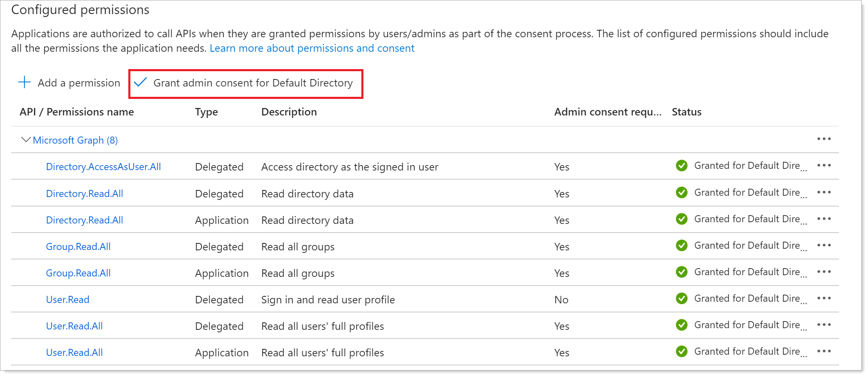Image resolution: width=868 pixels, height=377 pixels.
Task: Click the green status icon in the Application User.Read.All row
Action: [681, 351]
